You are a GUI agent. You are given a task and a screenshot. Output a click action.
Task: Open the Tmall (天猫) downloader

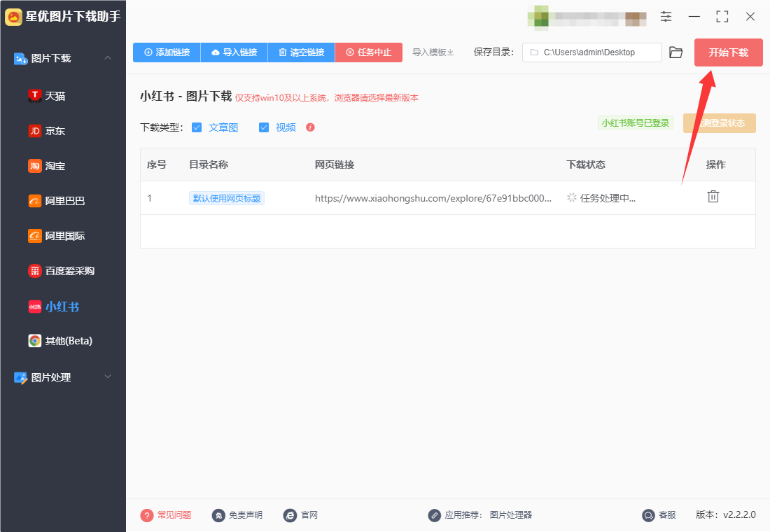(47, 96)
